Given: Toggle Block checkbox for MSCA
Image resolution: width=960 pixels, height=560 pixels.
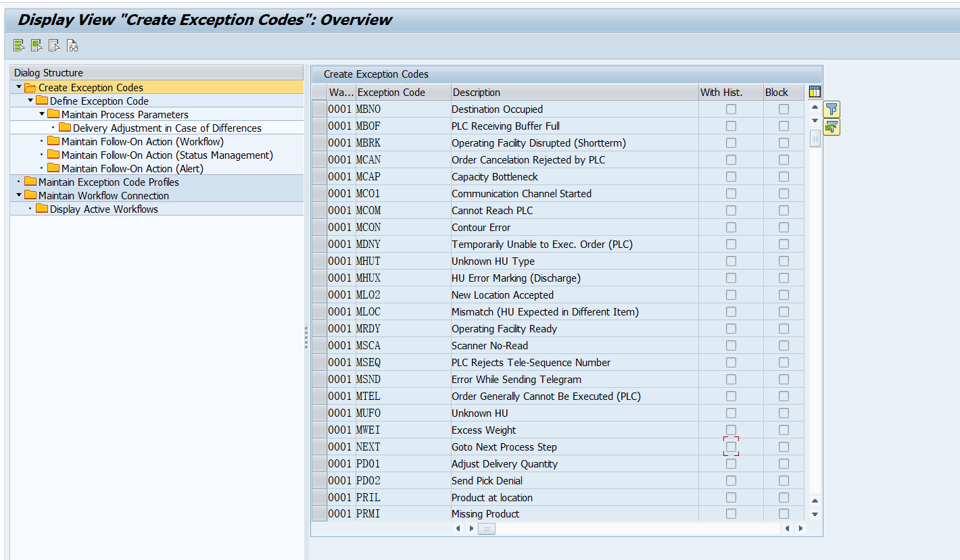Looking at the screenshot, I should coord(784,346).
